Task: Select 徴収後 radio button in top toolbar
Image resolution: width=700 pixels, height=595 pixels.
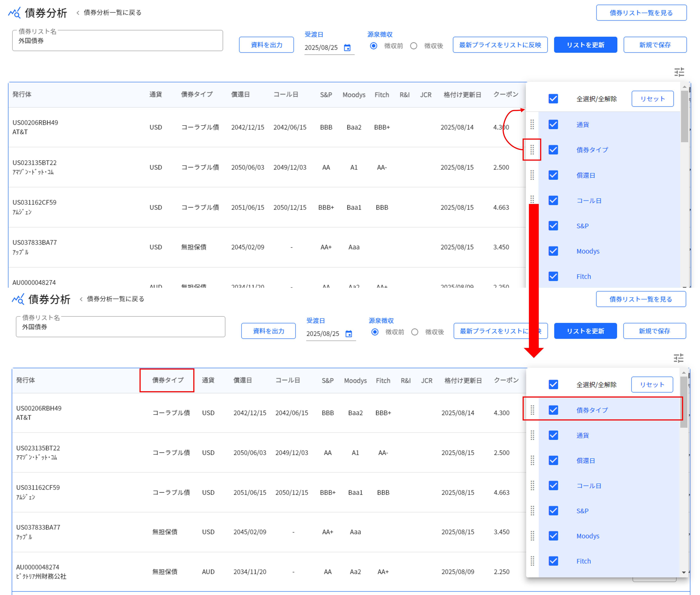Action: point(413,46)
